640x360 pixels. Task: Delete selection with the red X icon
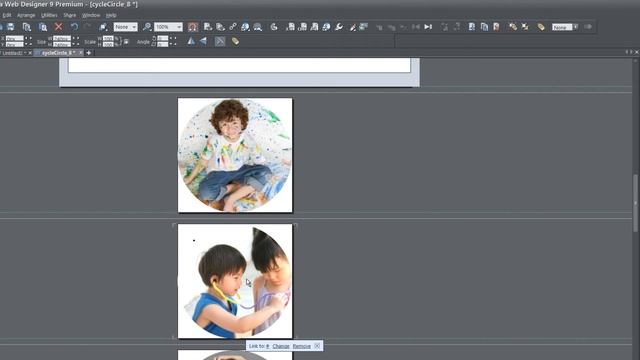tap(58, 27)
